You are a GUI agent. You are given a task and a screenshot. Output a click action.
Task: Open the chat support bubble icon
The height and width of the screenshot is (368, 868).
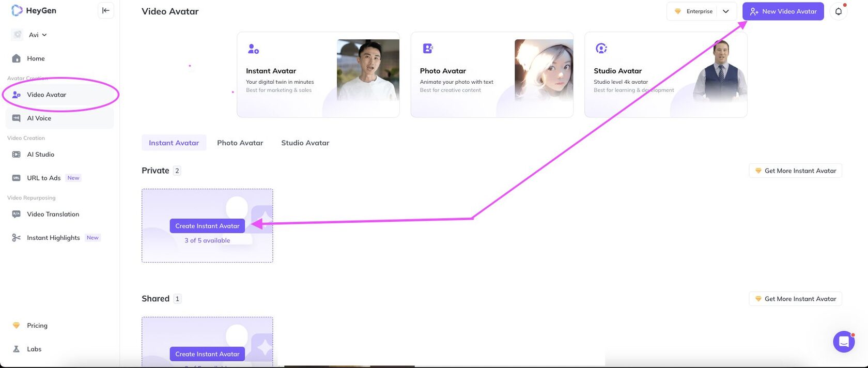(x=844, y=342)
